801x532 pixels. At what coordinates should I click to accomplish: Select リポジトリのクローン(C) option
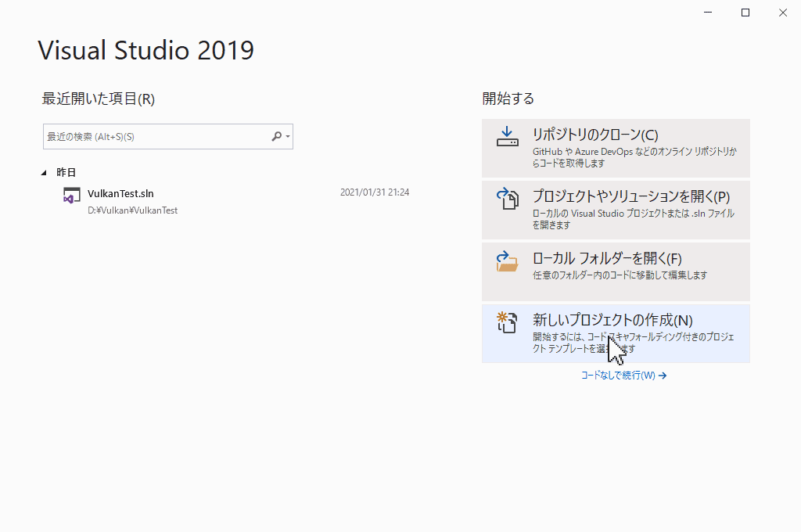pos(616,148)
